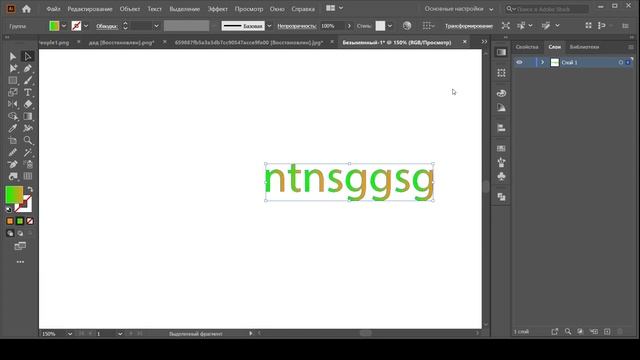Select the Eyedropper tool
This screenshot has width=640, height=360.
click(x=13, y=128)
